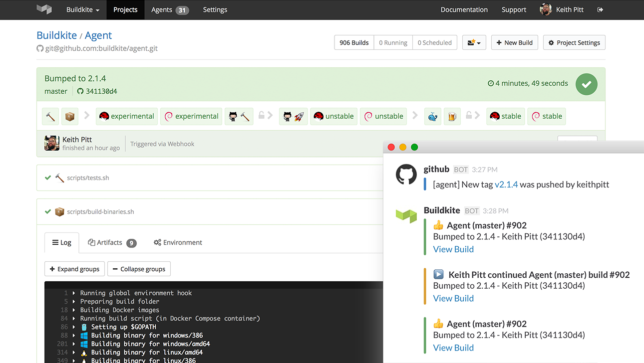Select the GitHub hammer pipeline step
The width and height of the screenshot is (644, 363).
click(x=239, y=116)
